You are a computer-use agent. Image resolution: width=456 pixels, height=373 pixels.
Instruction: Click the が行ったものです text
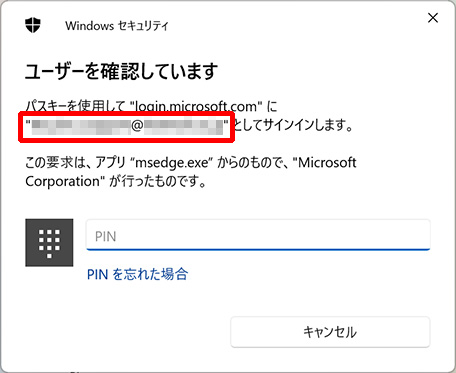(157, 182)
